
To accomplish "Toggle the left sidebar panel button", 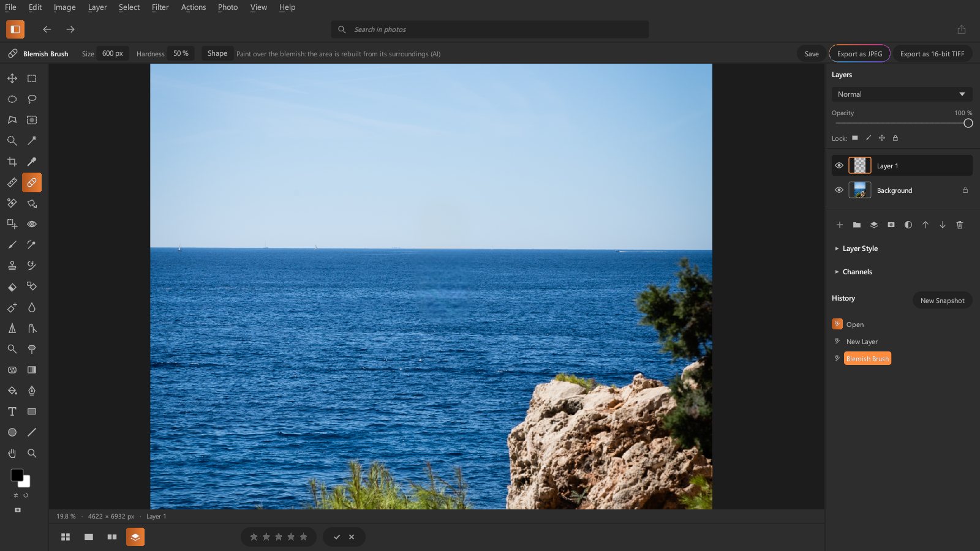I will 15,29.
